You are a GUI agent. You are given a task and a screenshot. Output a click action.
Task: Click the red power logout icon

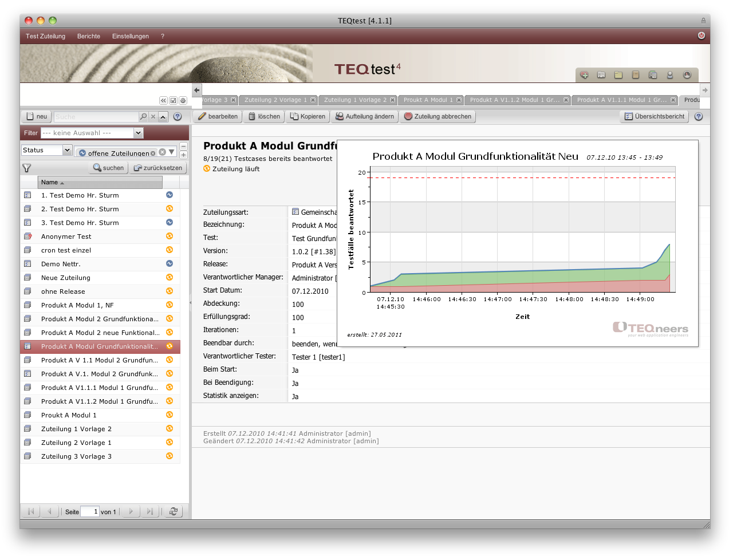pos(702,36)
